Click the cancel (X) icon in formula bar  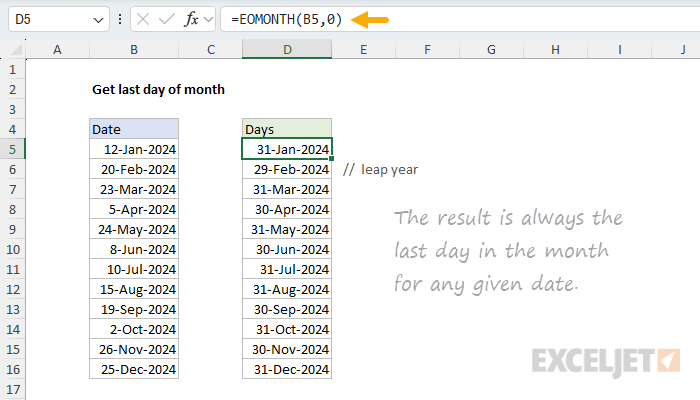coord(143,20)
